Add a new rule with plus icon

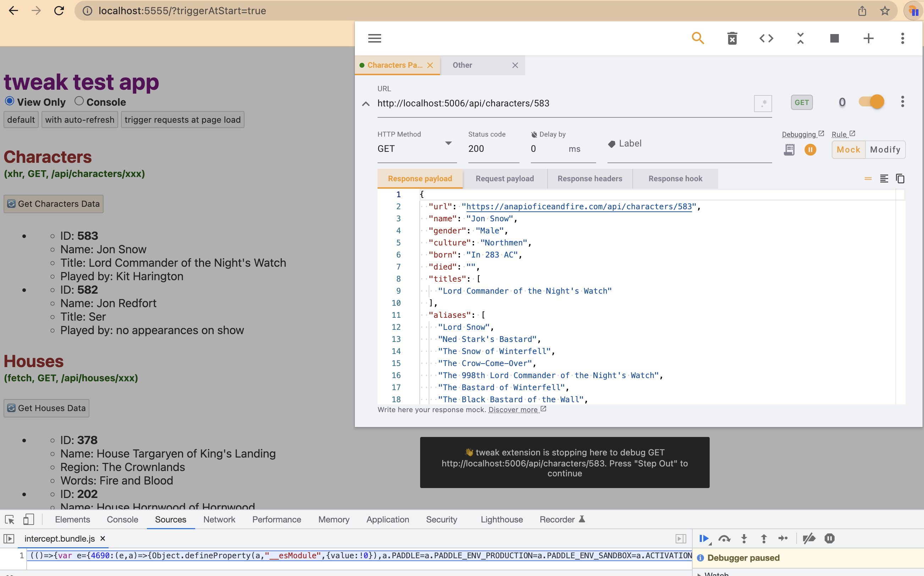pos(868,38)
